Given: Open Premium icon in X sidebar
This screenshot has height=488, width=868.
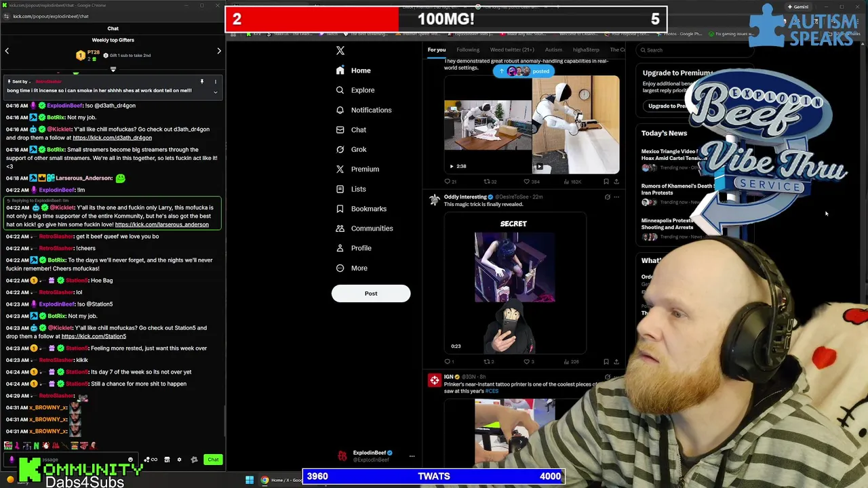Looking at the screenshot, I should [340, 169].
